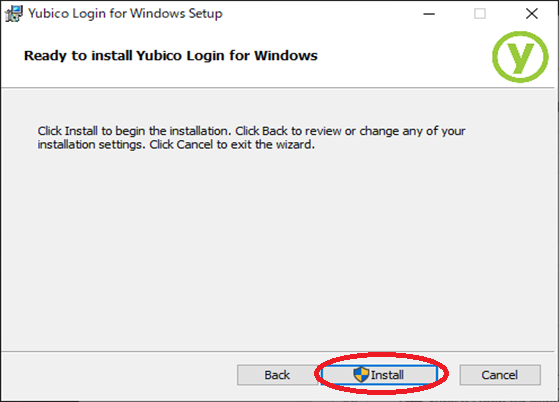Click the 'Click Install to begin' instruction line
Viewport: 559px width, 402px height.
251,131
